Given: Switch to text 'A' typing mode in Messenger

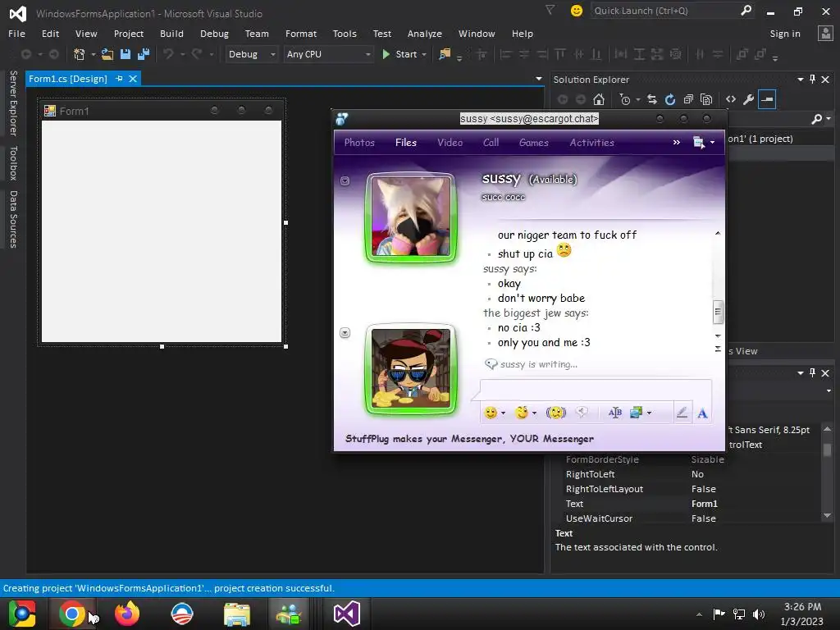Looking at the screenshot, I should (x=702, y=413).
